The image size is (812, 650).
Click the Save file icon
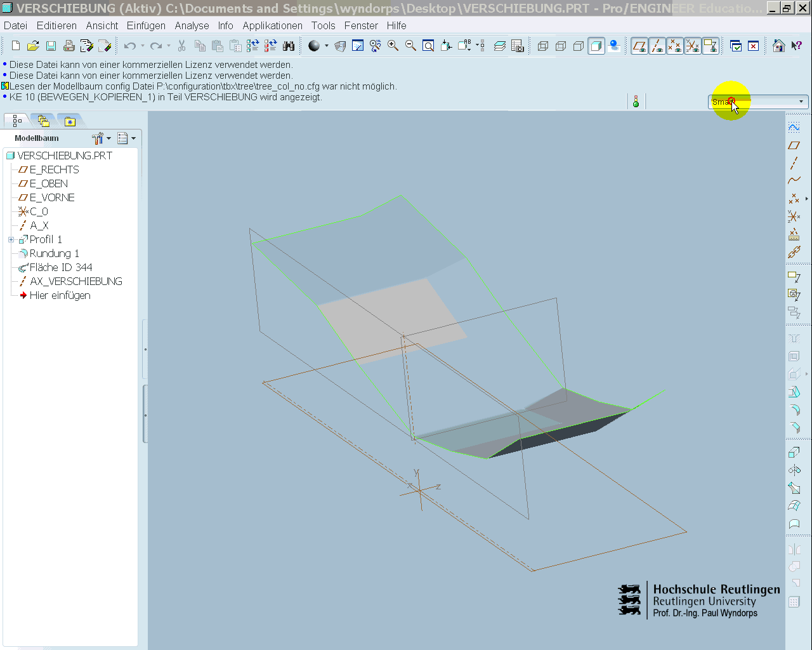click(x=51, y=46)
